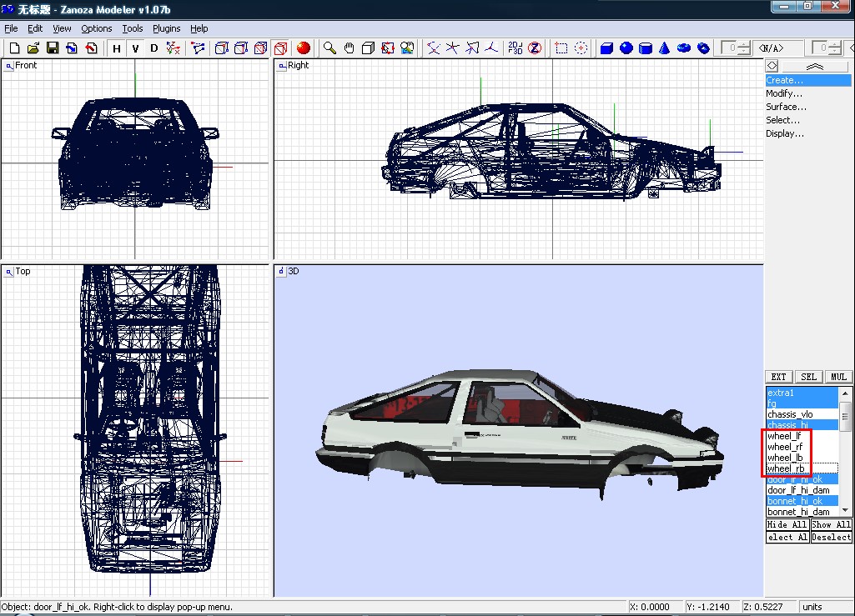
Task: Toggle the D axis lock button
Action: pyautogui.click(x=153, y=48)
